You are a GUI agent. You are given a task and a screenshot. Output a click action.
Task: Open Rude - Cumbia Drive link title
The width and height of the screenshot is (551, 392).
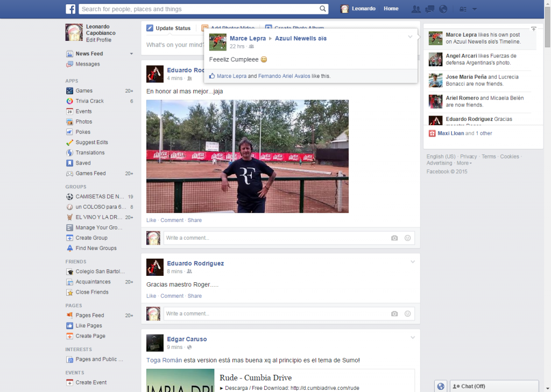coord(256,378)
